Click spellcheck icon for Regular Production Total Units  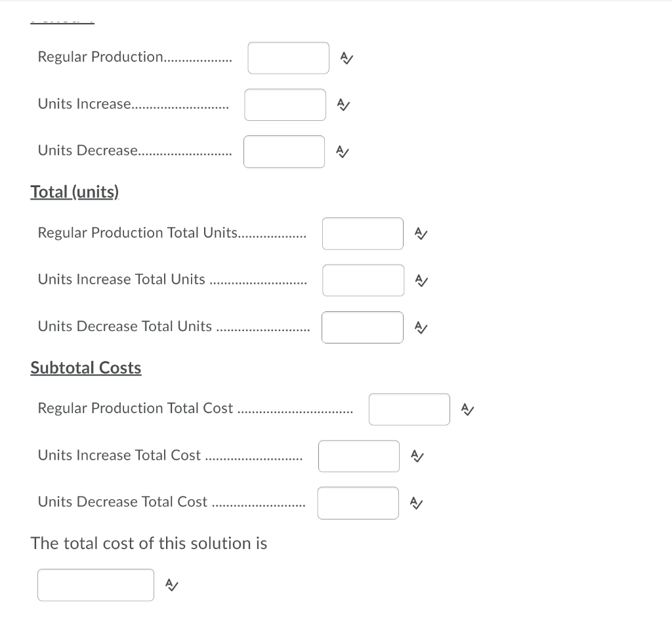421,233
